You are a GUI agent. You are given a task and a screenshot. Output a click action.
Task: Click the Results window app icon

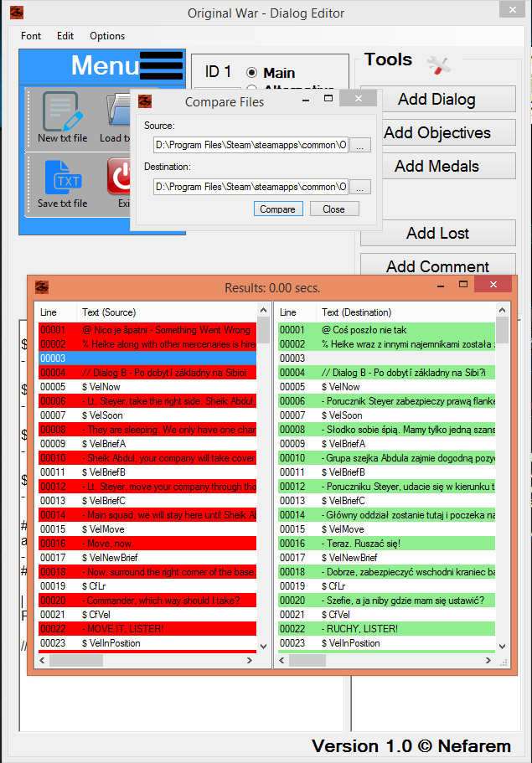point(42,287)
